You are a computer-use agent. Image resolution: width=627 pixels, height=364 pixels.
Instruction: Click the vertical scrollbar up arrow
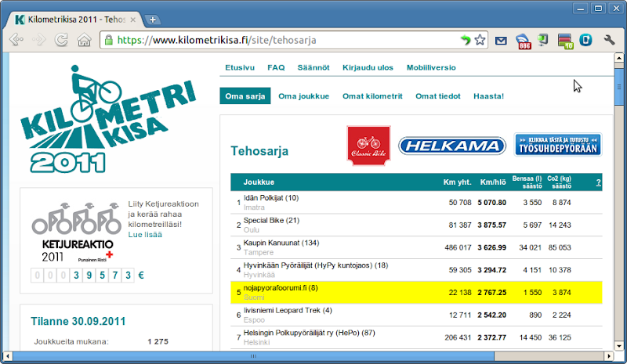pyautogui.click(x=619, y=58)
